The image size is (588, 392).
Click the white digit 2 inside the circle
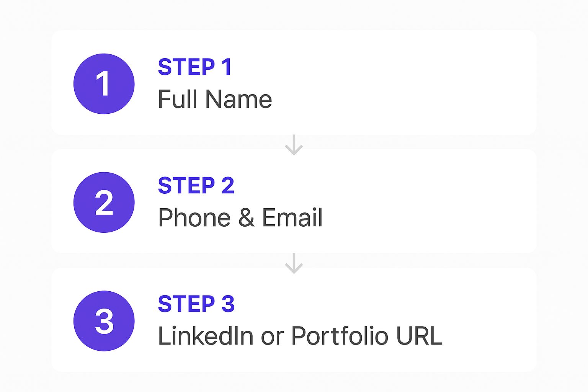coord(104,203)
